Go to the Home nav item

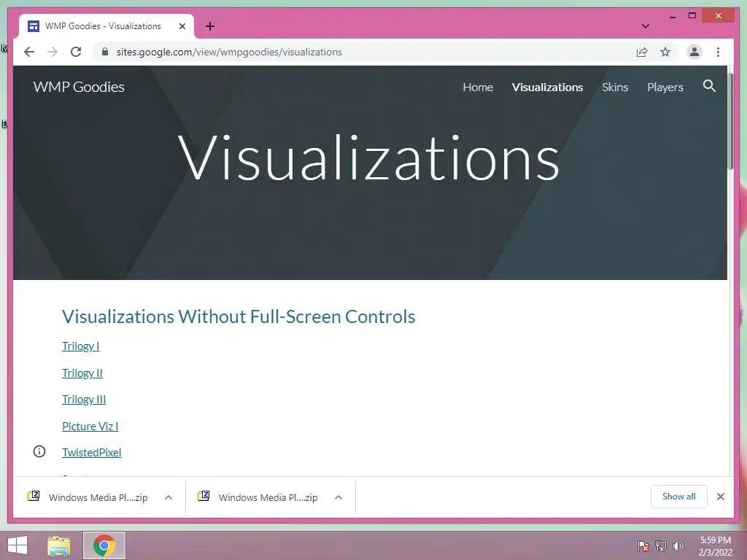(478, 87)
